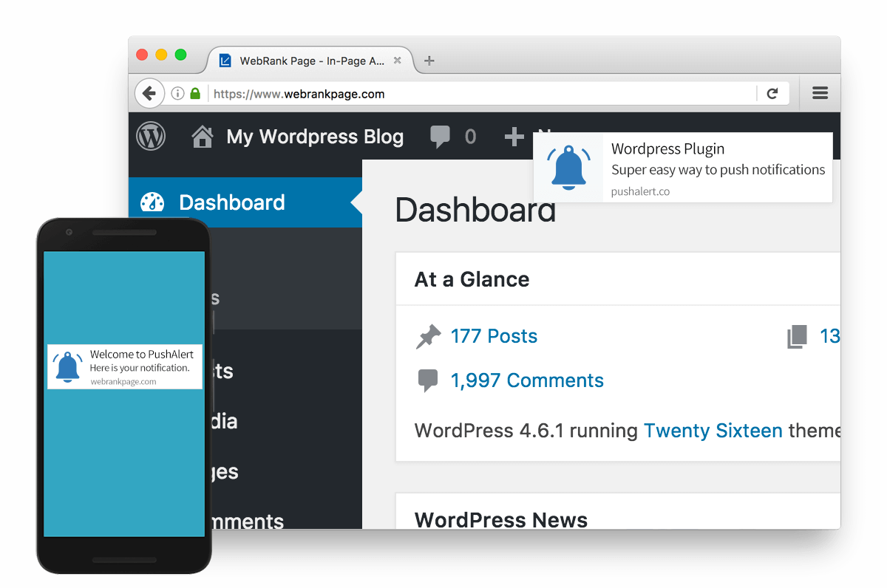Select the Dashboard gauge icon in the sidebar
The width and height of the screenshot is (887, 588).
point(152,202)
